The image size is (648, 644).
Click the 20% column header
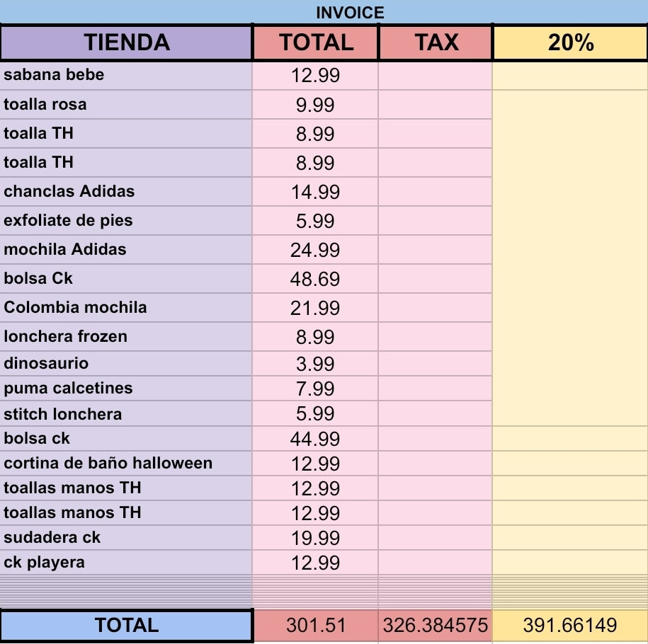click(570, 42)
